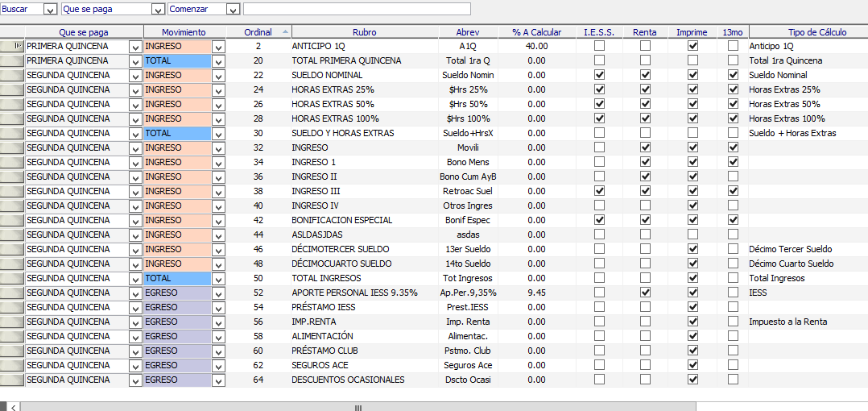Open the Buscar dropdown at top
This screenshot has height=411, width=868.
pos(50,9)
